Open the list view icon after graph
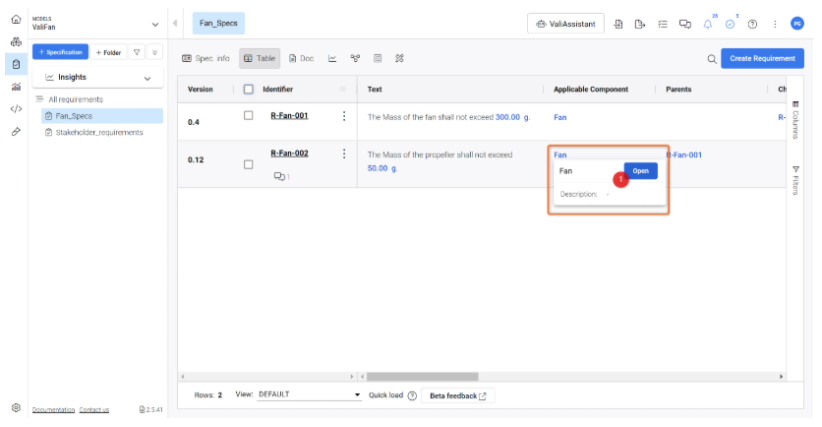The image size is (822, 427). click(x=377, y=58)
